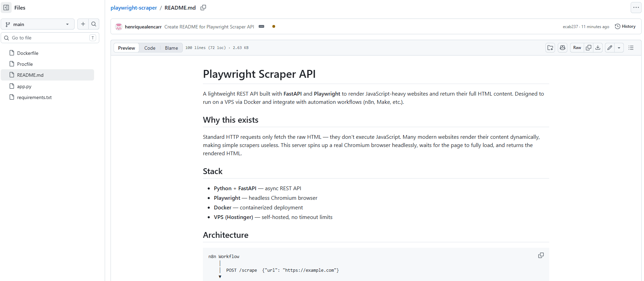Image resolution: width=644 pixels, height=281 pixels.
Task: Click the 'n8n Workflow' code line
Action: [x=224, y=256]
